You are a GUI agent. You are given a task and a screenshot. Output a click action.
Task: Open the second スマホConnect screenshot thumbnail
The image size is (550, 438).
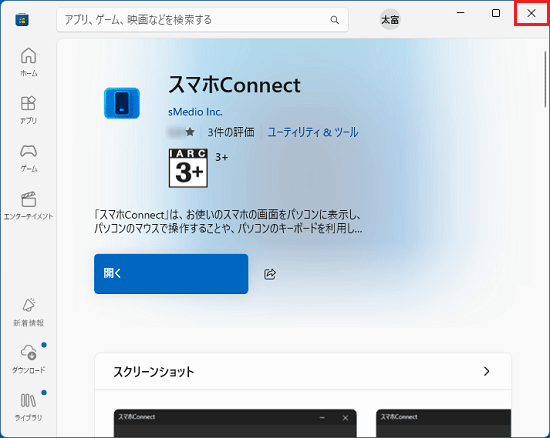pos(444,423)
